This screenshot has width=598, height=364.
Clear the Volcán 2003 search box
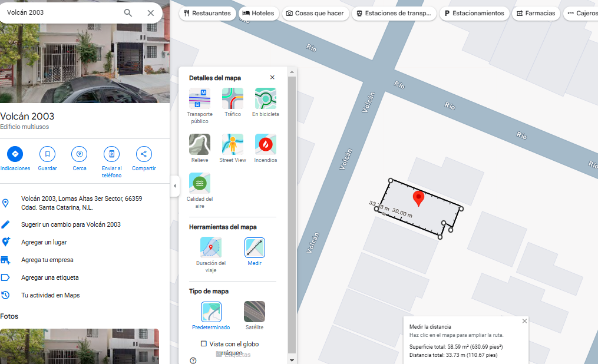point(151,13)
